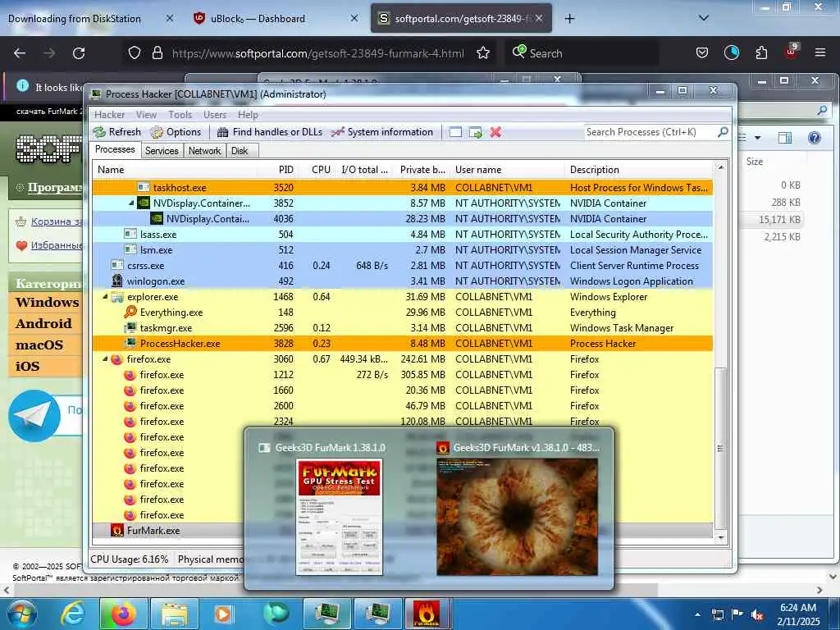Select the Processes tab
Image resolution: width=840 pixels, height=630 pixels.
115,149
